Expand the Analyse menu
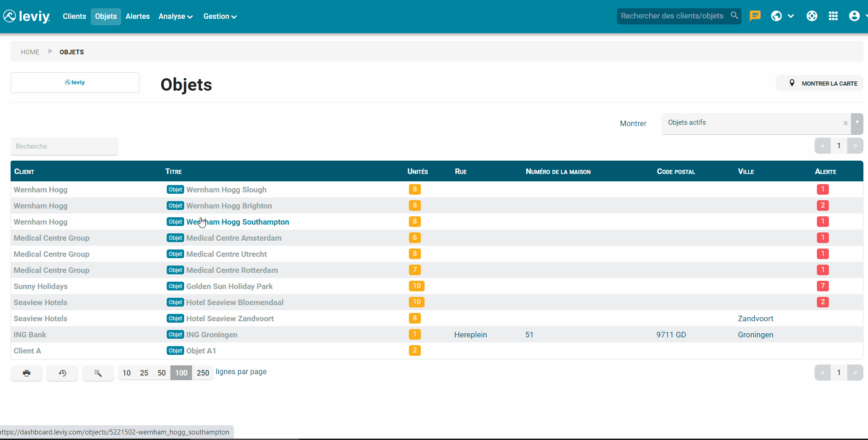 pos(175,17)
